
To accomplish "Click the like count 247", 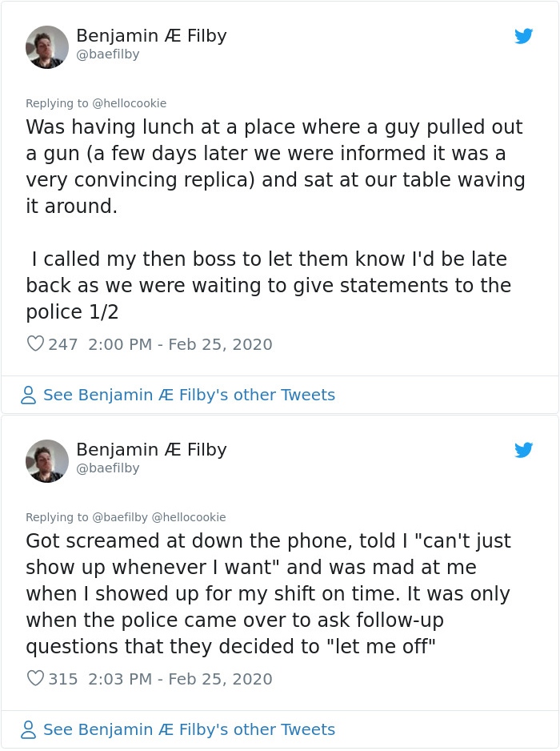I will click(x=62, y=343).
